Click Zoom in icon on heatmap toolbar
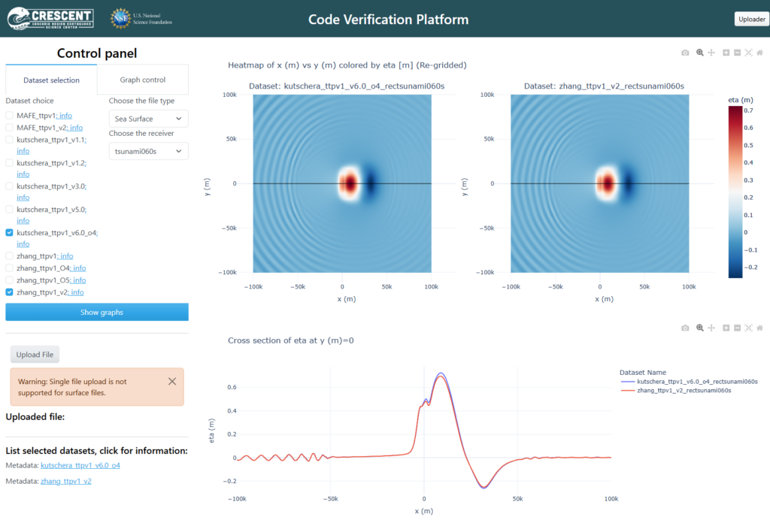This screenshot has width=770, height=532. coord(726,53)
